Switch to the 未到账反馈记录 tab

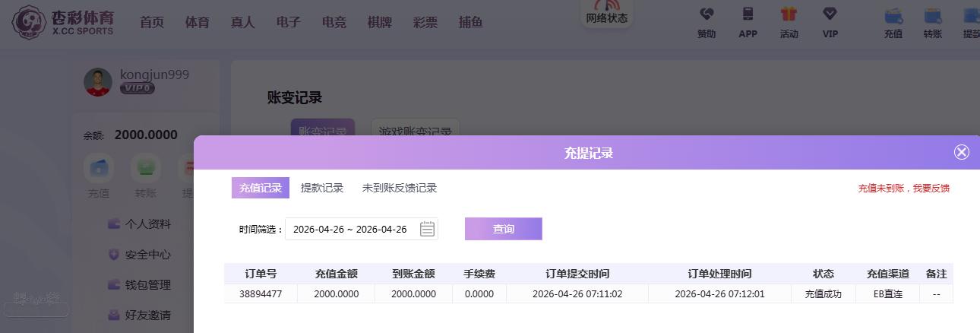(400, 188)
